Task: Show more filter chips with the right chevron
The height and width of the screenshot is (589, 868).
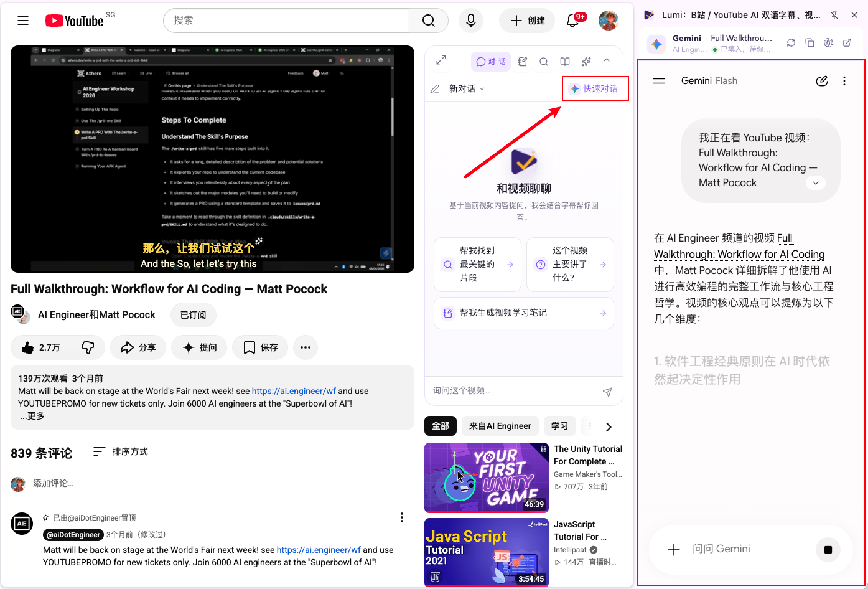Action: tap(609, 426)
